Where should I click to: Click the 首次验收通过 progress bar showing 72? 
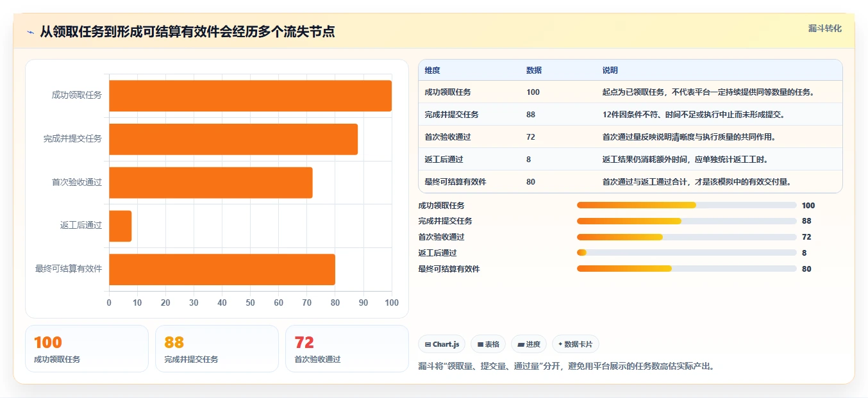(687, 237)
